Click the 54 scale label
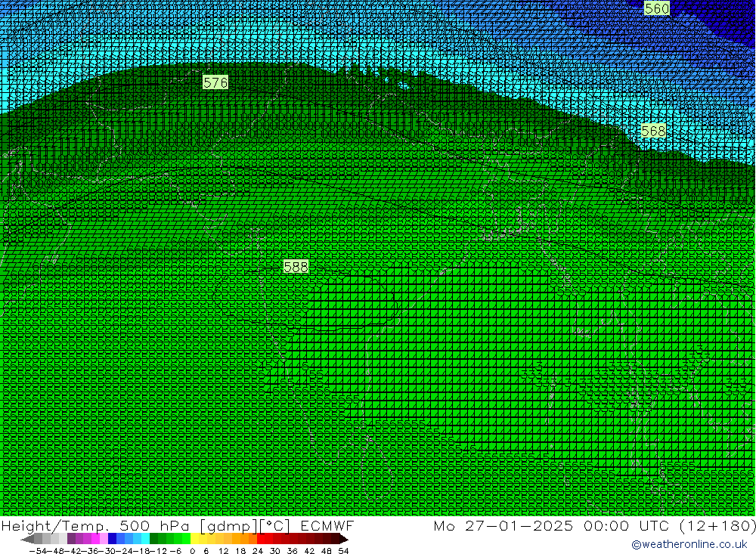 click(343, 551)
